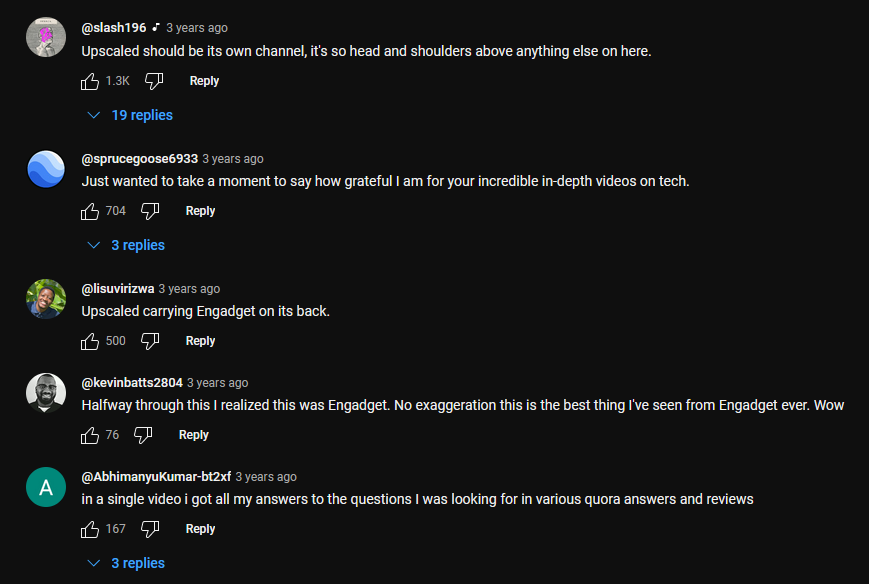Like the comment by @slash196
Image resolution: width=869 pixels, height=584 pixels.
tap(90, 81)
